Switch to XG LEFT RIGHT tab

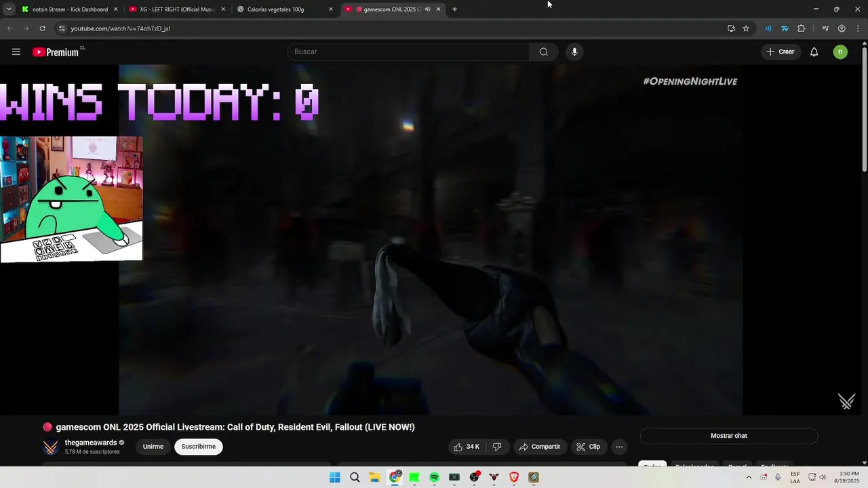coord(178,9)
